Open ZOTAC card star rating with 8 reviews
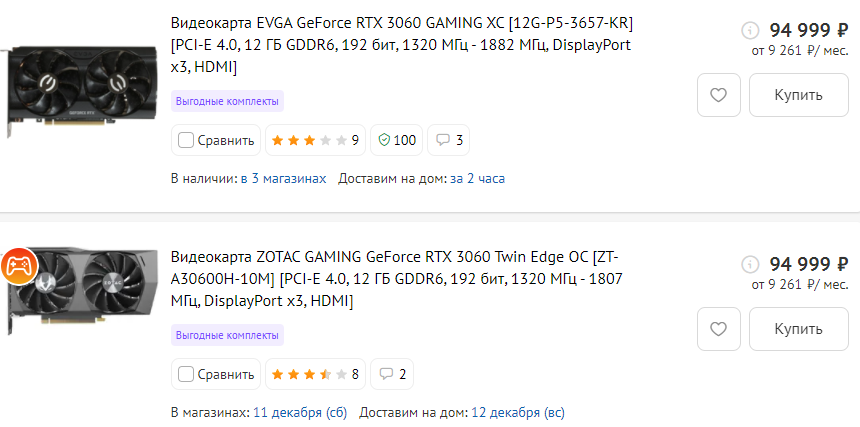The height and width of the screenshot is (427, 860). 314,374
